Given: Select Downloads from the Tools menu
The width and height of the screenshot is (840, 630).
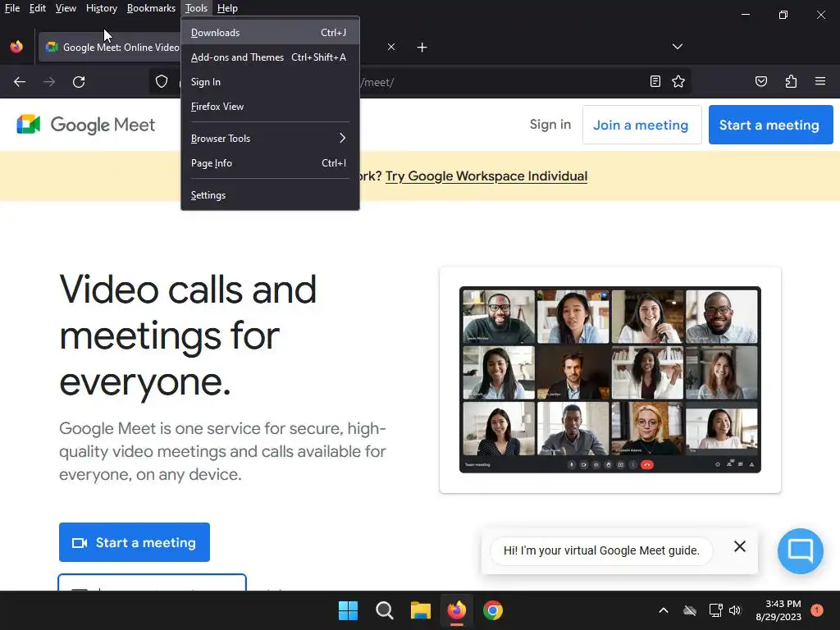Looking at the screenshot, I should [x=270, y=33].
